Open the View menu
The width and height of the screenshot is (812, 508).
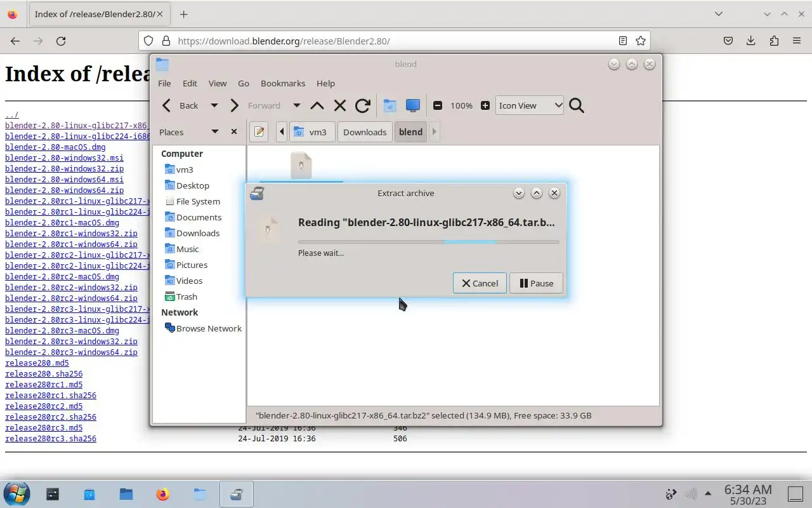(218, 83)
